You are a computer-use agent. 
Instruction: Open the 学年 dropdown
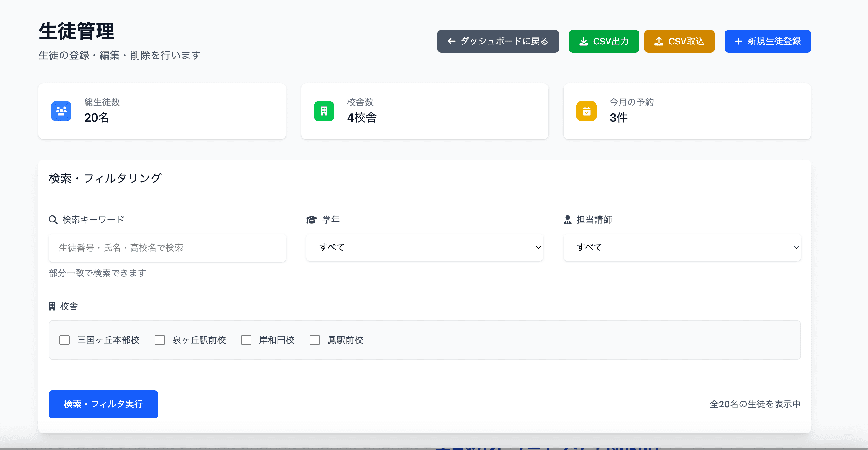pos(424,248)
